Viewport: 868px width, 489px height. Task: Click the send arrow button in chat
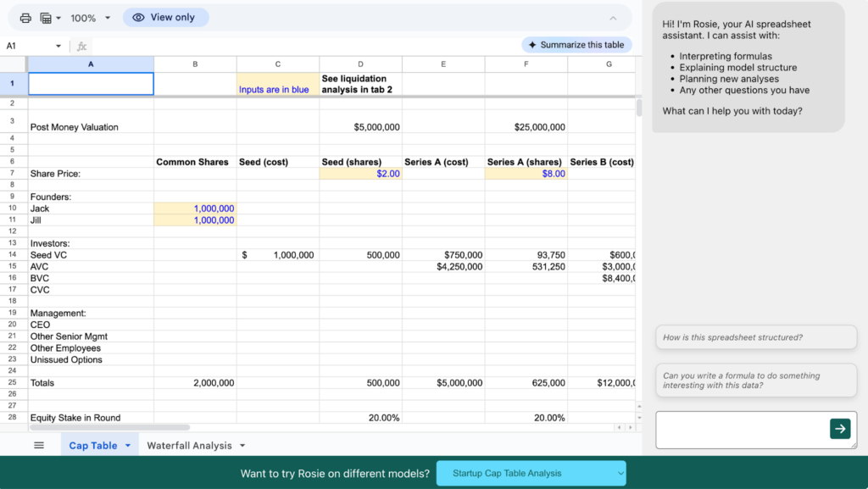tap(839, 429)
